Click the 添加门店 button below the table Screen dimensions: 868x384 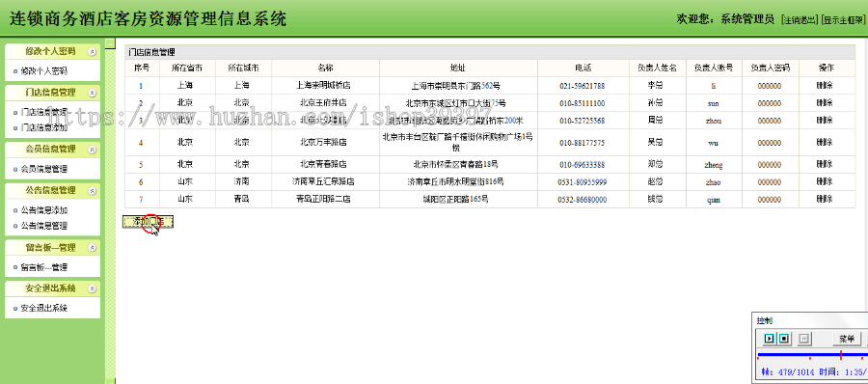148,222
